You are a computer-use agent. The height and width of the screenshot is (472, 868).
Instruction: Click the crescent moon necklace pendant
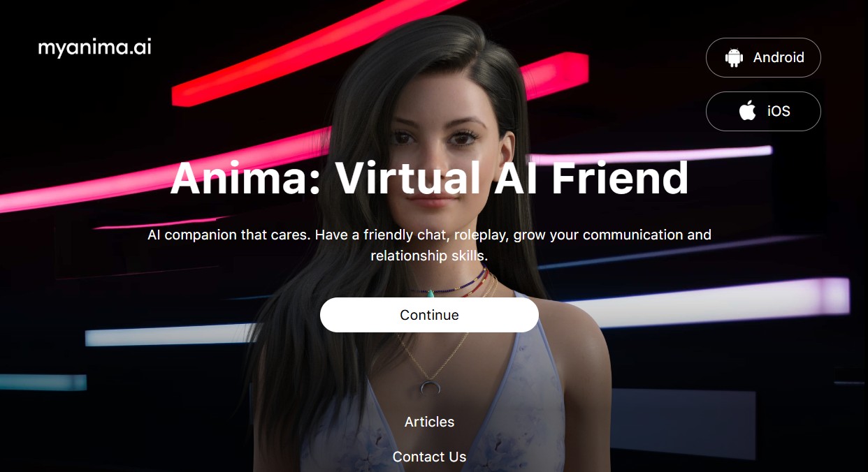[x=428, y=385]
